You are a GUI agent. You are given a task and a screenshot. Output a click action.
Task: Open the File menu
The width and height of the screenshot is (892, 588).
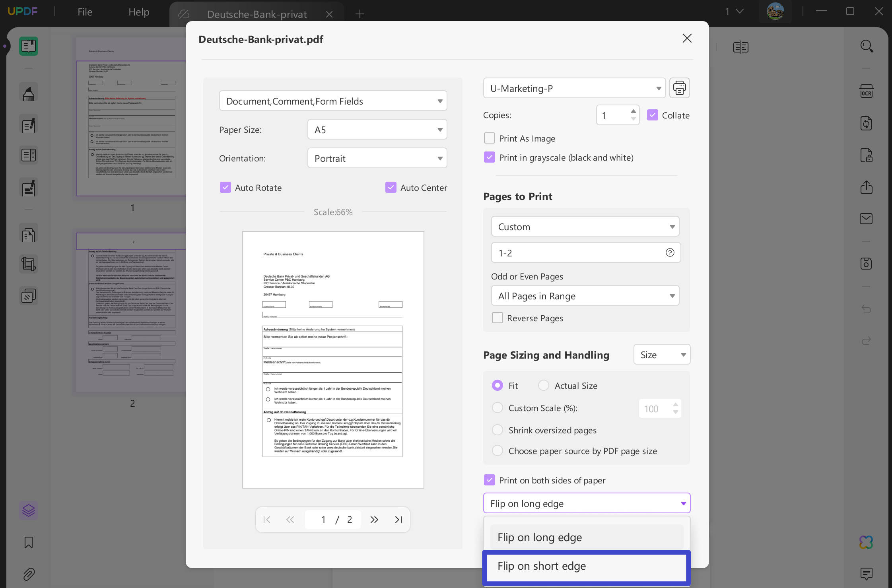[x=85, y=12]
